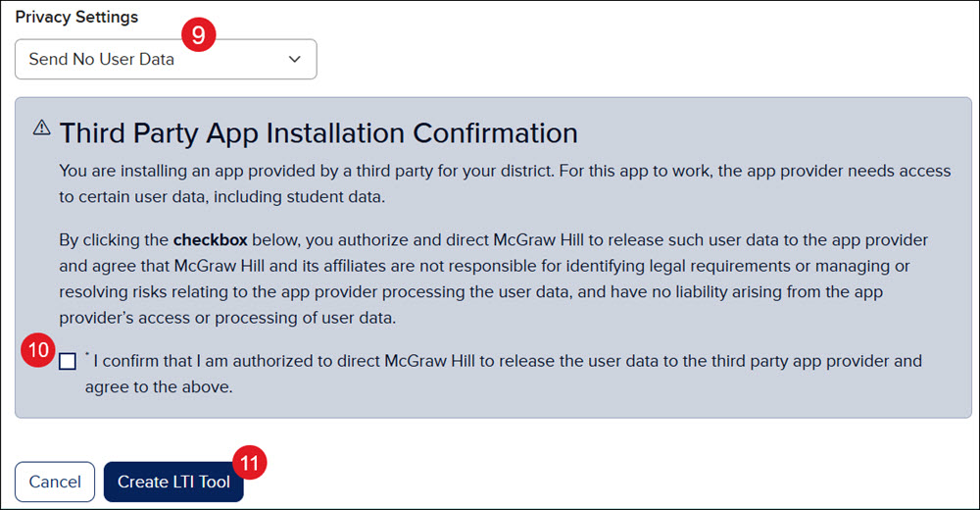Click the 'You are installing an app' paragraph
This screenshot has height=510, width=980.
point(505,184)
